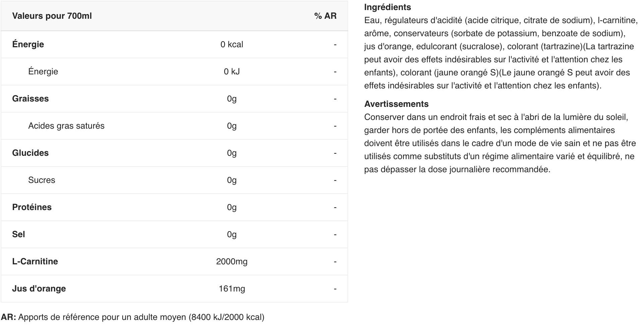
Task: Click the '0 kcal' energy value
Action: [232, 45]
